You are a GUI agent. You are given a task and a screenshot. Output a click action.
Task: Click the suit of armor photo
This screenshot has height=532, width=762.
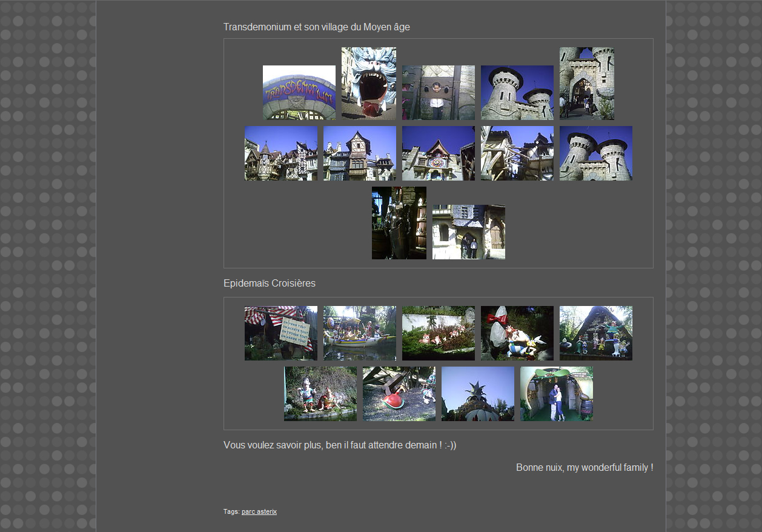(x=399, y=223)
